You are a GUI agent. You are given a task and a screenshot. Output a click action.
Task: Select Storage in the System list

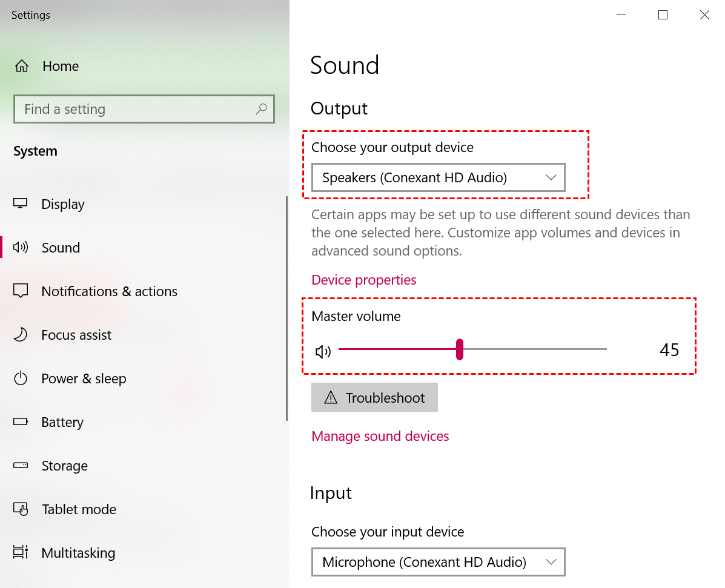tap(65, 466)
